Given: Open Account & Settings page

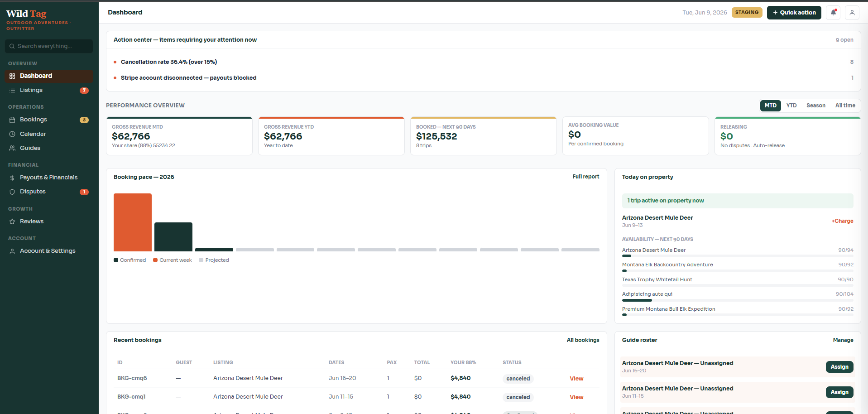Looking at the screenshot, I should coord(49,251).
